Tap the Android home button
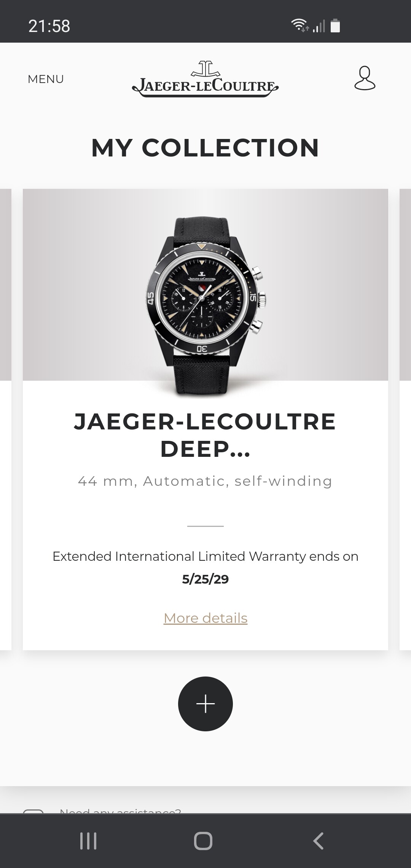Screen dimensions: 411x868 pos(203,841)
